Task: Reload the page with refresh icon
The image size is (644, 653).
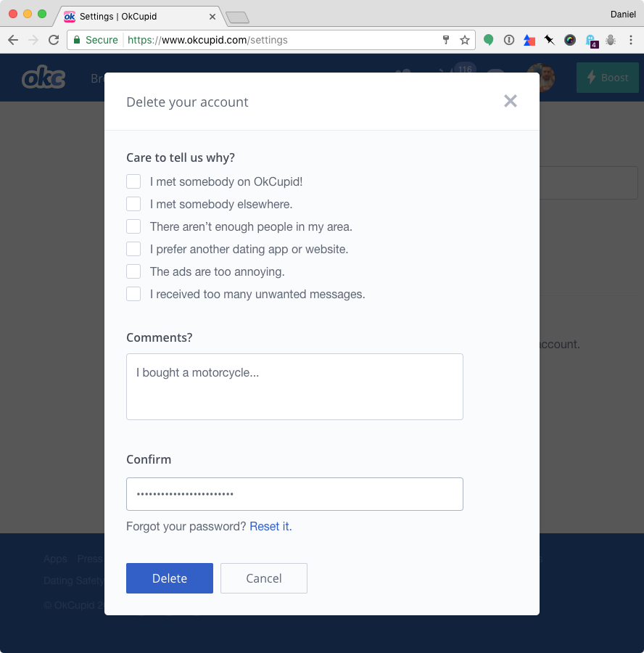Action: pyautogui.click(x=54, y=40)
